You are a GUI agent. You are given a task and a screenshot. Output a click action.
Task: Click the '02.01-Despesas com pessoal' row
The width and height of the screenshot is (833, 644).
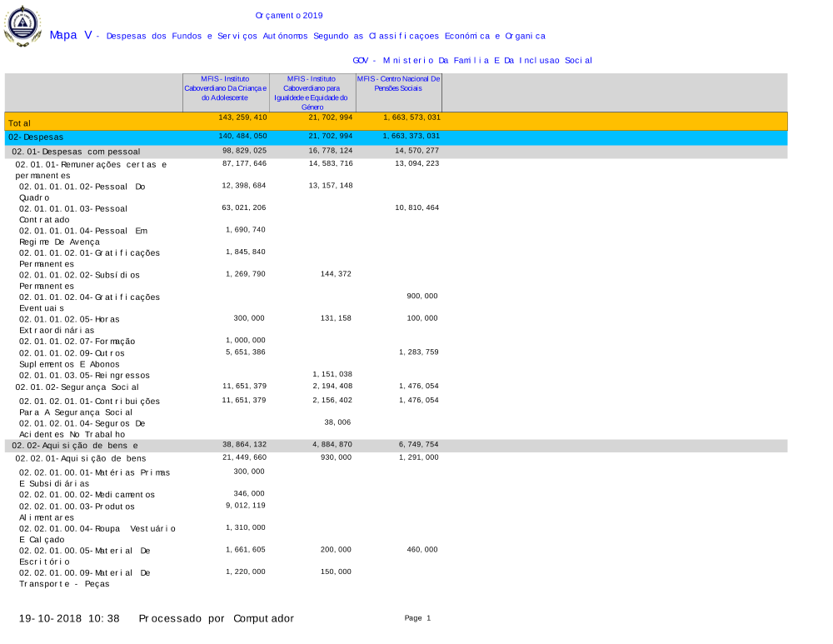click(x=76, y=152)
